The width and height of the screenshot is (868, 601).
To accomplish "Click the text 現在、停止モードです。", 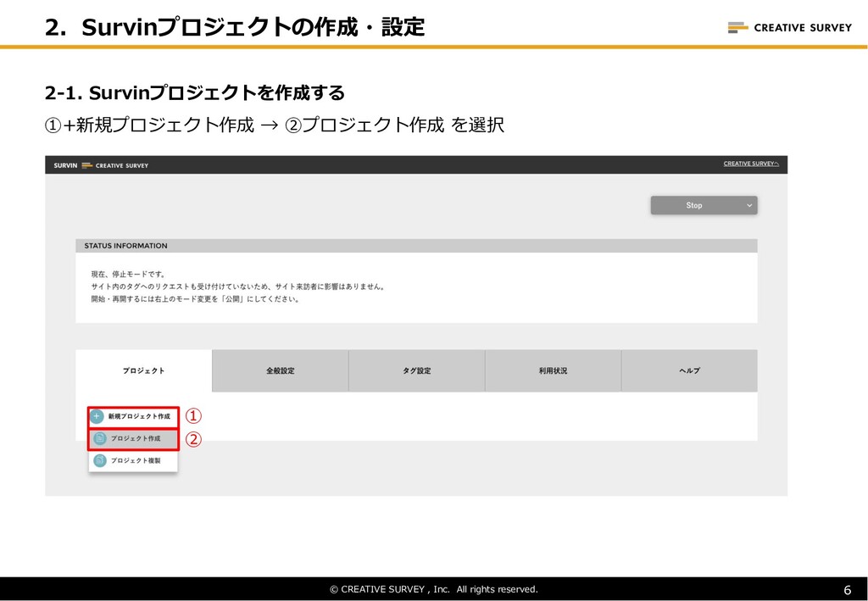I will [x=129, y=274].
